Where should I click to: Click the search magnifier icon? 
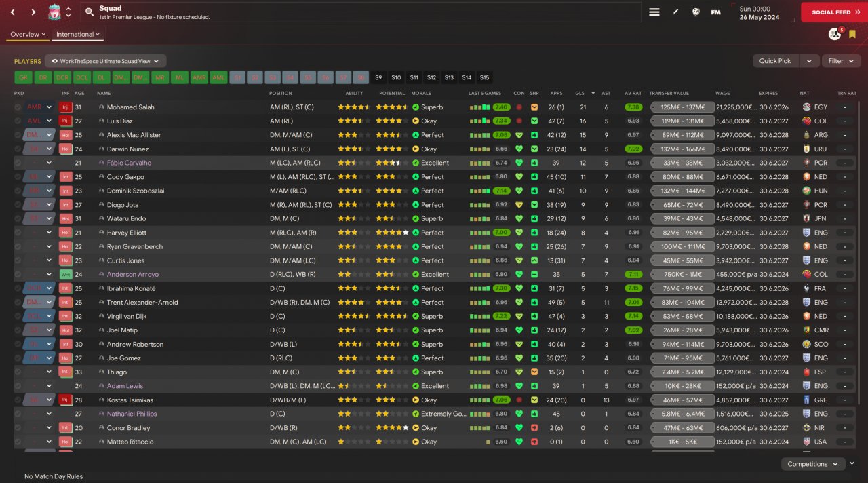(89, 12)
